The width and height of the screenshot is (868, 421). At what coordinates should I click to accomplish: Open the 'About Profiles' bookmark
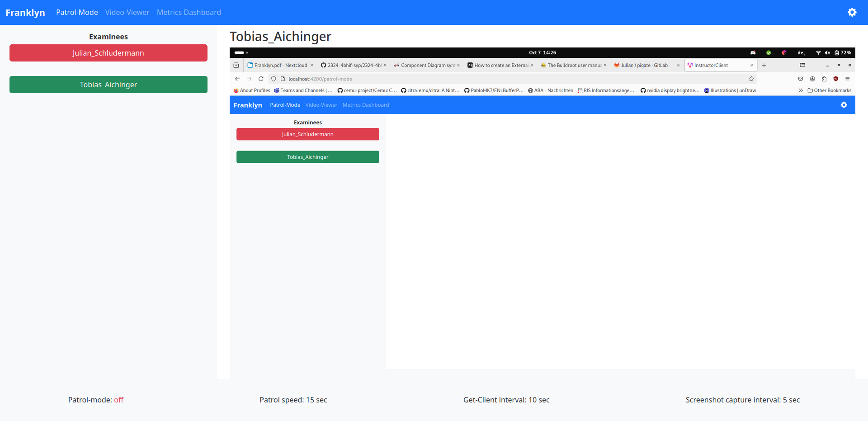pyautogui.click(x=252, y=90)
